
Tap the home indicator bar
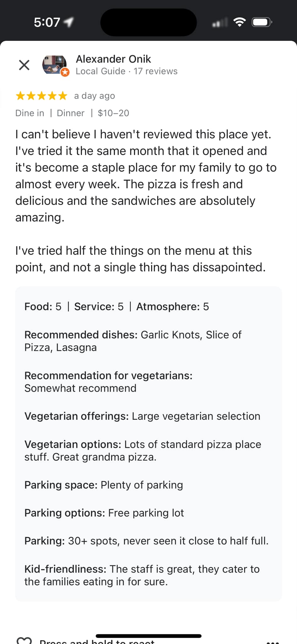click(148, 636)
